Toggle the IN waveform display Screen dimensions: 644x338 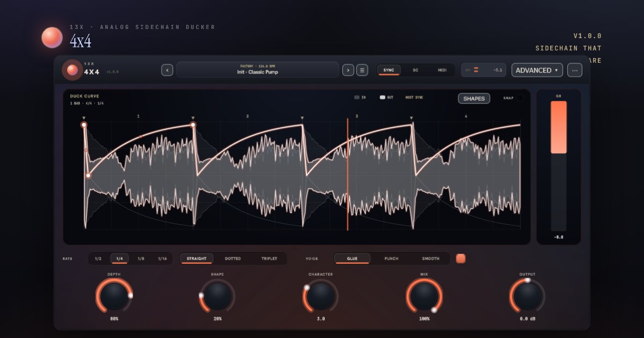coord(360,98)
